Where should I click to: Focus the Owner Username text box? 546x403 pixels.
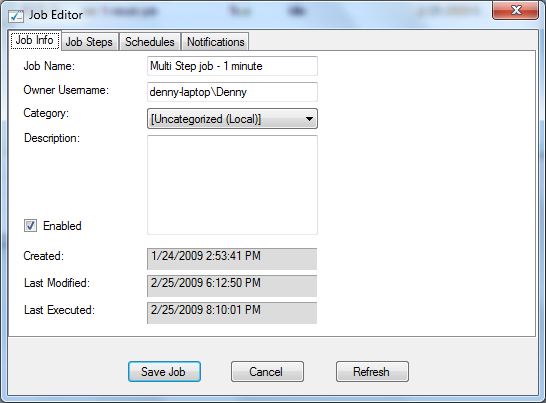[232, 92]
